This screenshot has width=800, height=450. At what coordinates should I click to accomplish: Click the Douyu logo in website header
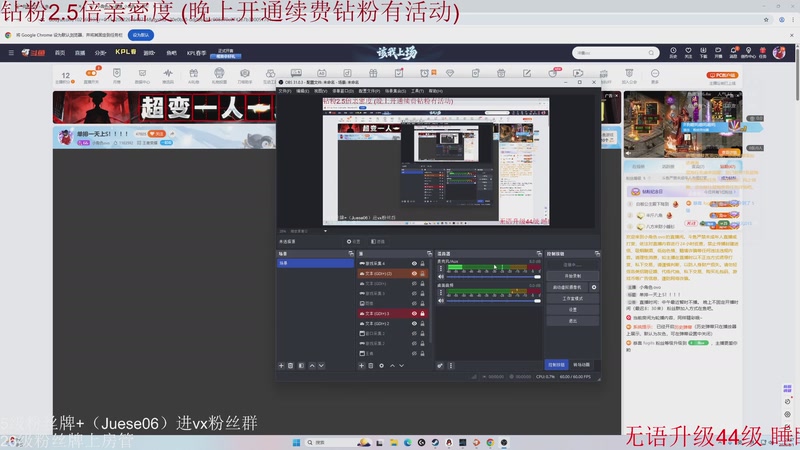pyautogui.click(x=33, y=53)
